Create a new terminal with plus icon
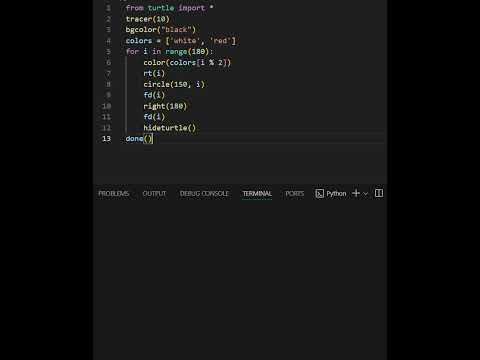This screenshot has width=480, height=360. (x=356, y=193)
